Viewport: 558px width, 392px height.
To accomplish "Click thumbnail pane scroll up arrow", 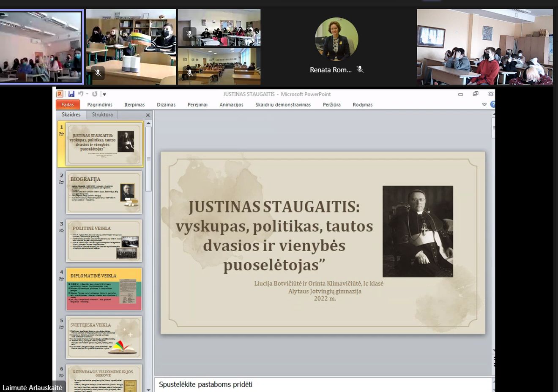I will [148, 123].
